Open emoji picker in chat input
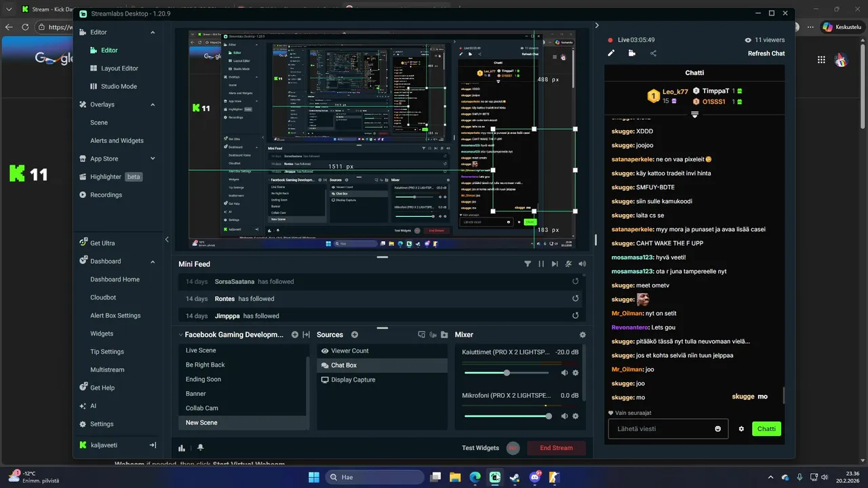The height and width of the screenshot is (488, 868). pos(718,429)
